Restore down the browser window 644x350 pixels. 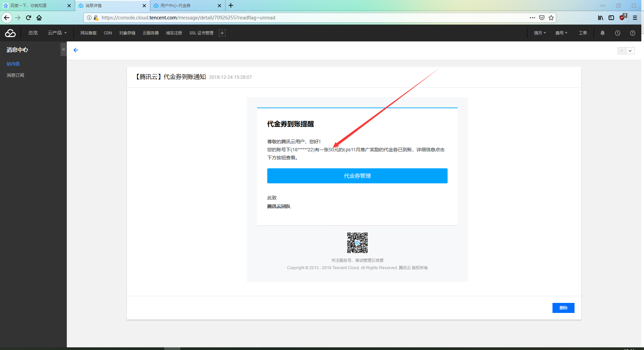tap(618, 6)
